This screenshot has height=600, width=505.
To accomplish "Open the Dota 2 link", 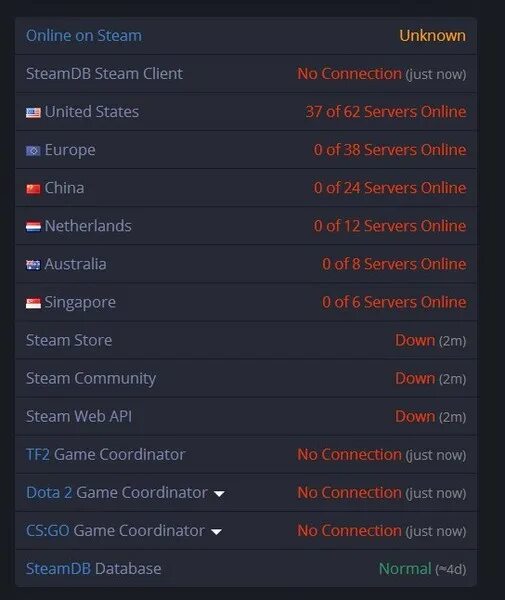I will tap(49, 492).
